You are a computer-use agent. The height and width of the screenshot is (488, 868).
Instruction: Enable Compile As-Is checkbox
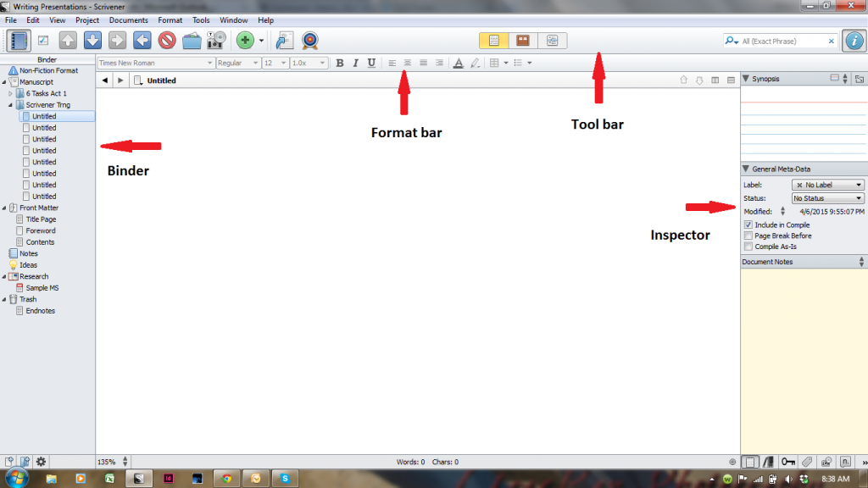748,247
